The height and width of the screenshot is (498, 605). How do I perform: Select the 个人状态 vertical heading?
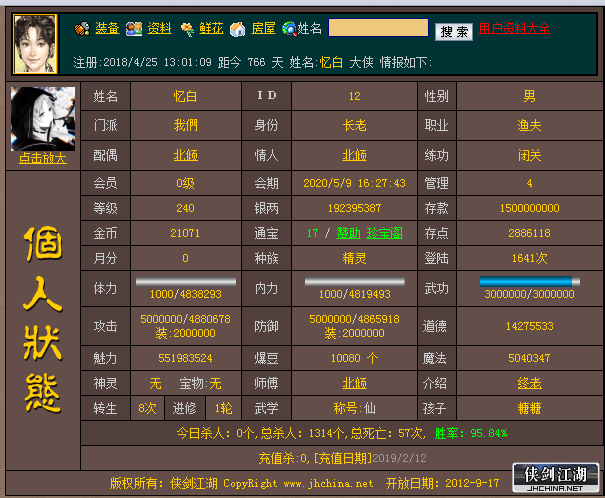tap(42, 320)
